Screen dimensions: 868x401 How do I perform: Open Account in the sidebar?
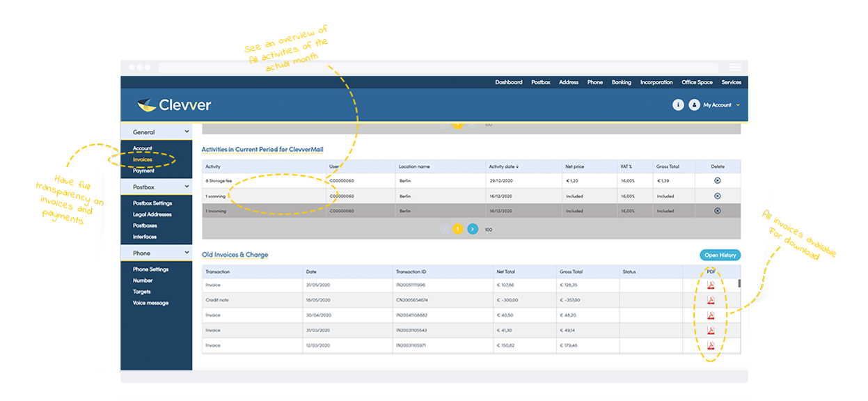[x=143, y=148]
